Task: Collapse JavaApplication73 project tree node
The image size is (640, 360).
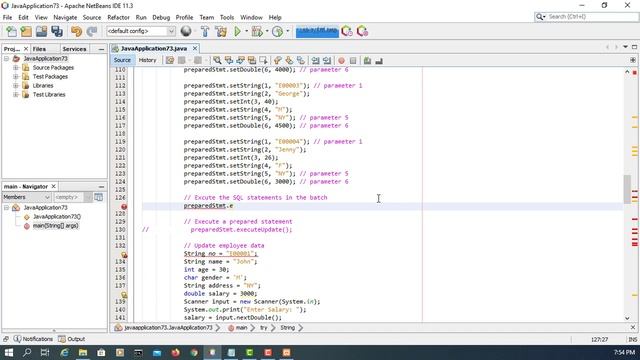Action: 6,59
